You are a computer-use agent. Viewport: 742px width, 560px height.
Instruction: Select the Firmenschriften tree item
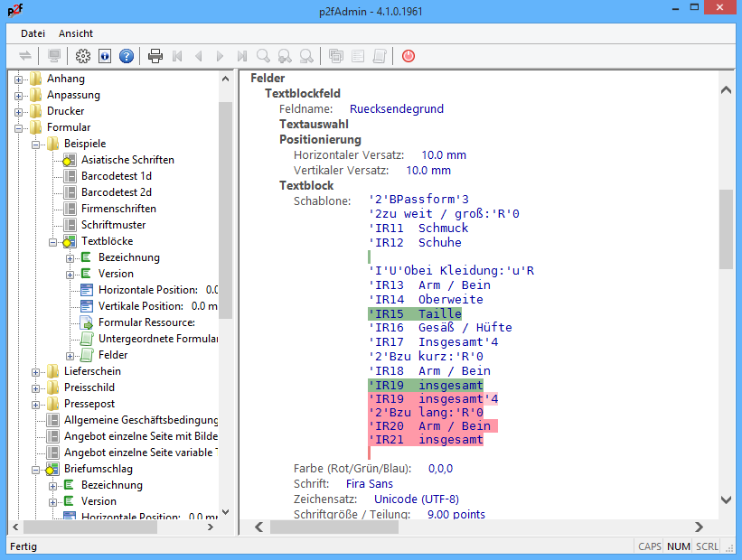coord(118,209)
